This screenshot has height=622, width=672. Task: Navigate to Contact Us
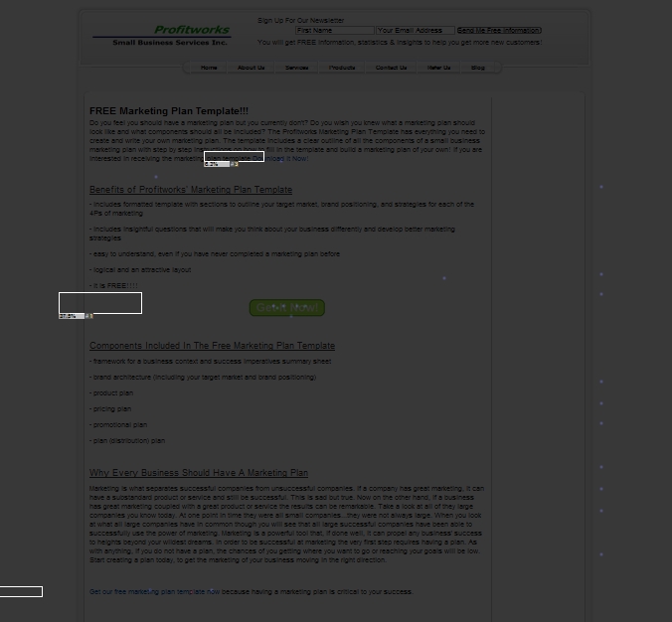point(391,68)
